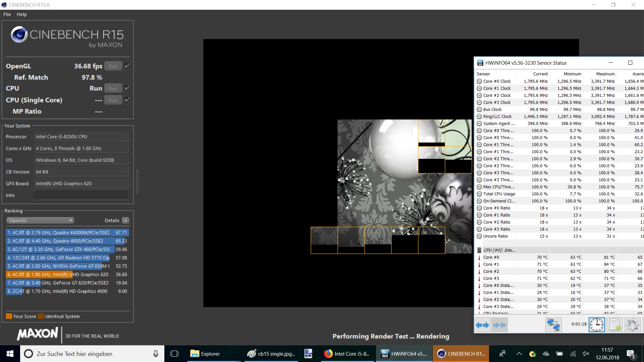This screenshot has height=362, width=644.
Task: Switch to HWiNFO64 taskbar button
Action: click(x=404, y=354)
